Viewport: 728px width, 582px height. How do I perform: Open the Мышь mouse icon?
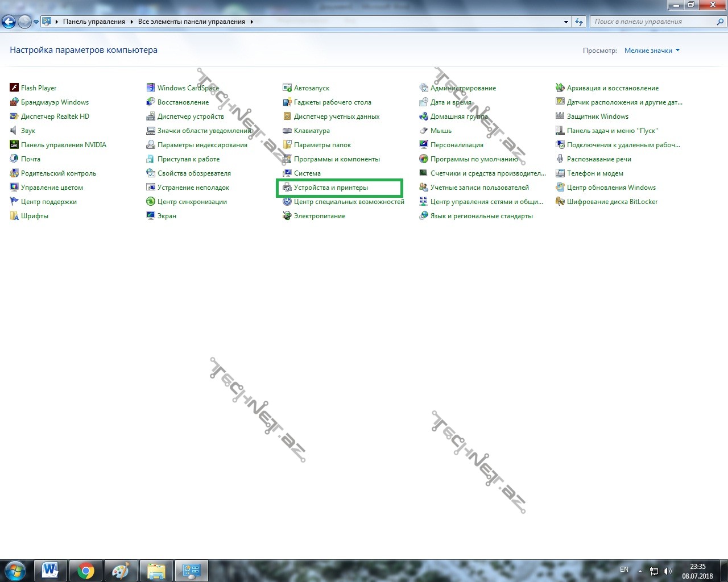click(x=424, y=130)
